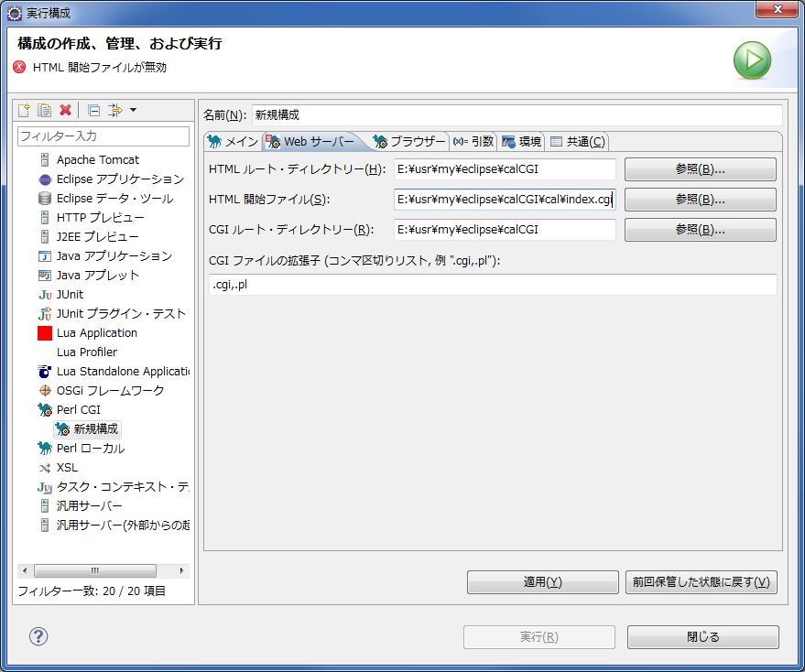Click the 閉じる close button
Viewport: 805px width, 672px height.
point(702,637)
